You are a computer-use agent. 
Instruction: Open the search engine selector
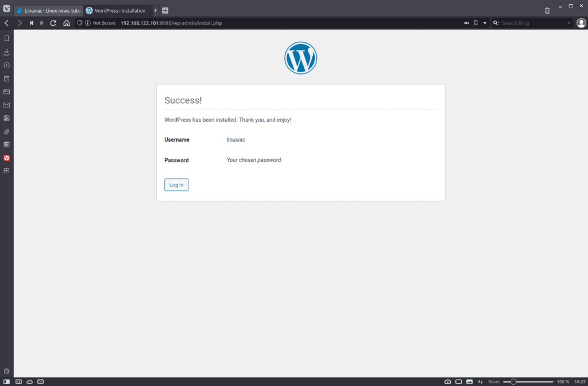point(496,23)
